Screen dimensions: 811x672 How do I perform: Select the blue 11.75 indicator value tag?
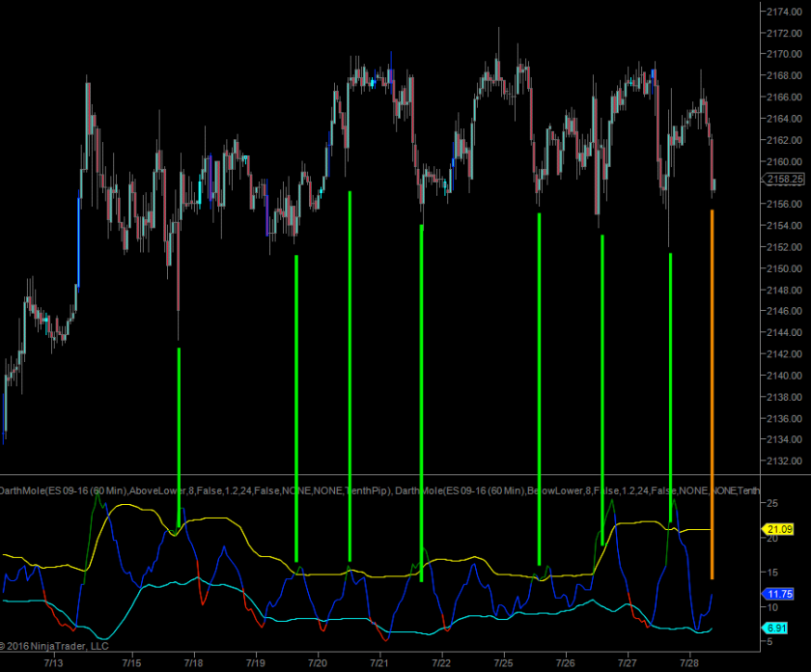click(778, 595)
